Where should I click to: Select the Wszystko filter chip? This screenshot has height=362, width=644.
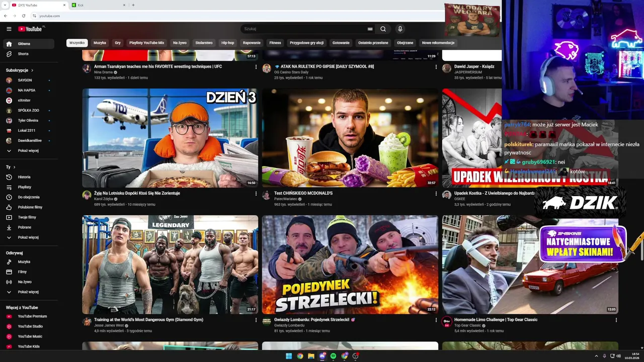click(77, 43)
